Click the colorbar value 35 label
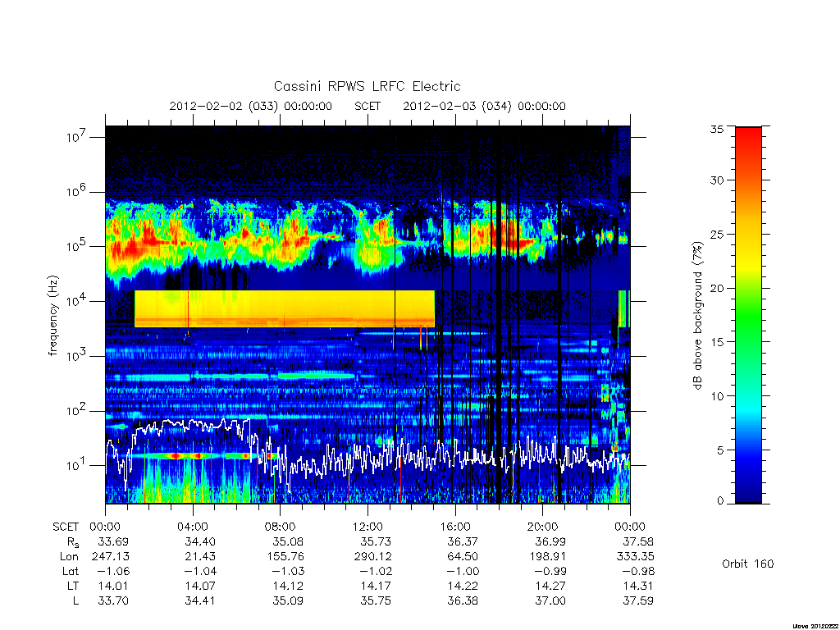Viewport: 840px width, 630px height. (716, 129)
